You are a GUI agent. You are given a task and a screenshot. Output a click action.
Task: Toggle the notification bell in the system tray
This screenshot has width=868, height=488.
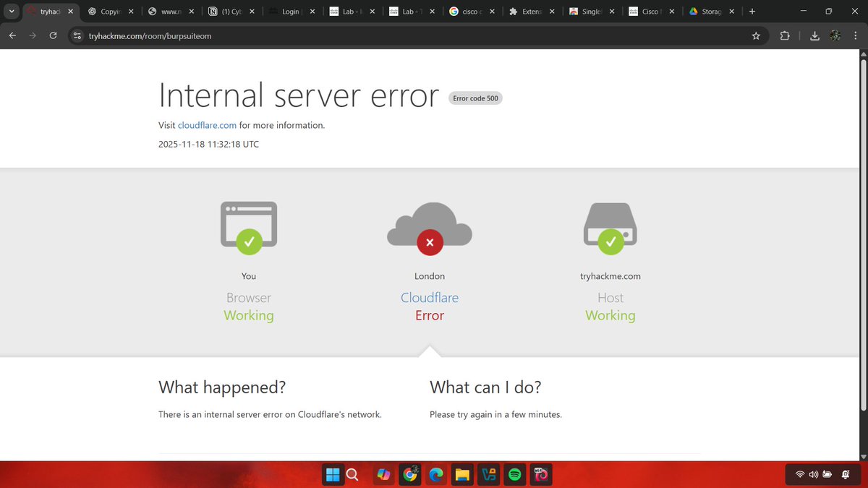pos(845,475)
